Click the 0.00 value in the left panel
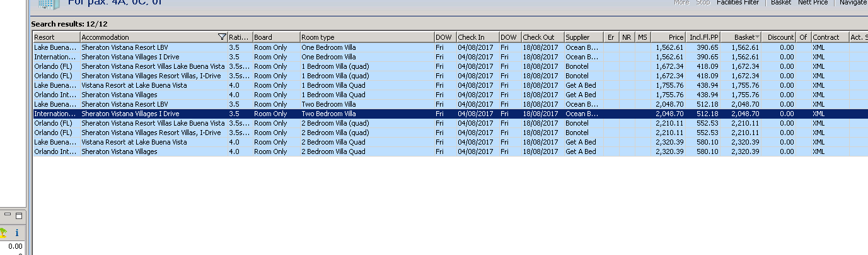Screen dimensions: 868x255 pyautogui.click(x=16, y=246)
